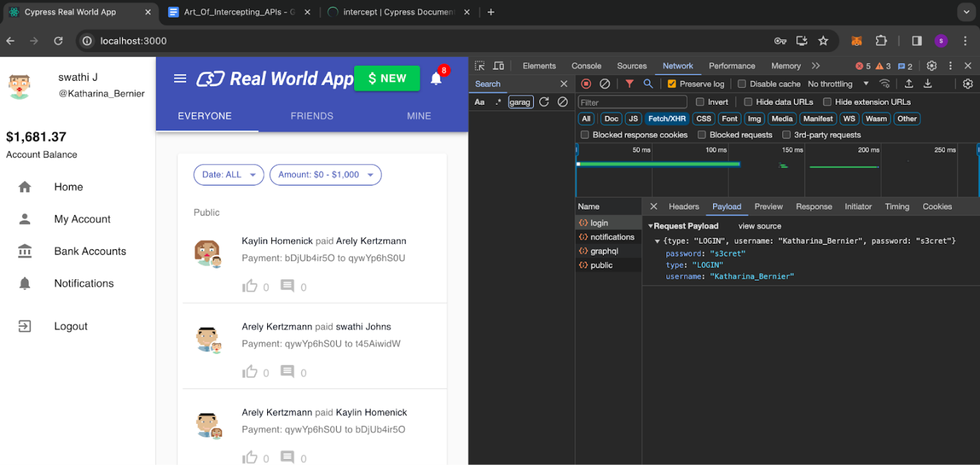Check Blocked response cookies checkbox
The height and width of the screenshot is (465, 980).
click(x=585, y=135)
